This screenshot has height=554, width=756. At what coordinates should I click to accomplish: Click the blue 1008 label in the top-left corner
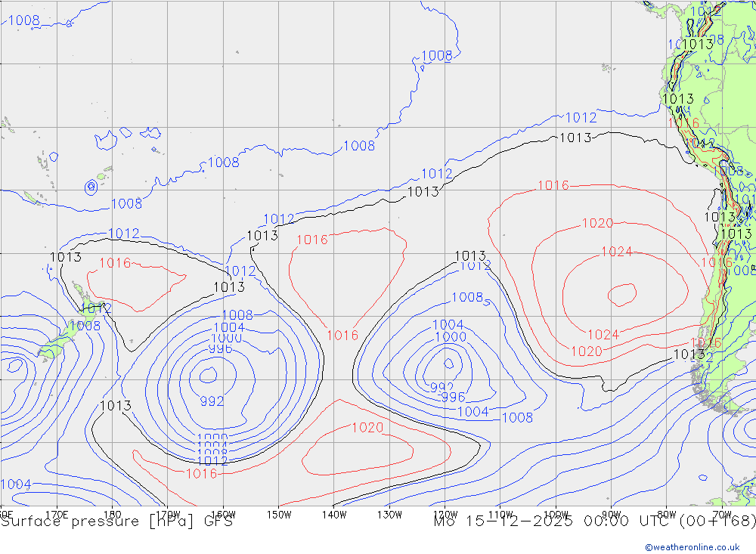24,20
